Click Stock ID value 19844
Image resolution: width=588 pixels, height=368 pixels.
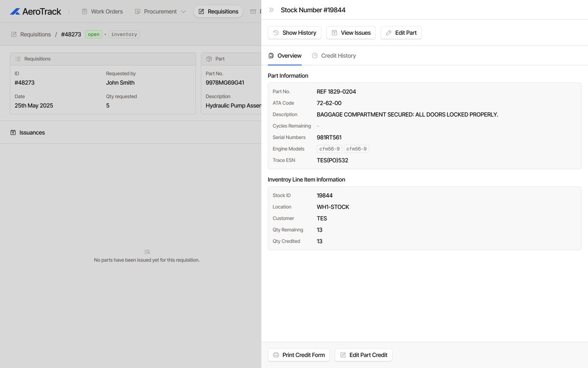325,195
